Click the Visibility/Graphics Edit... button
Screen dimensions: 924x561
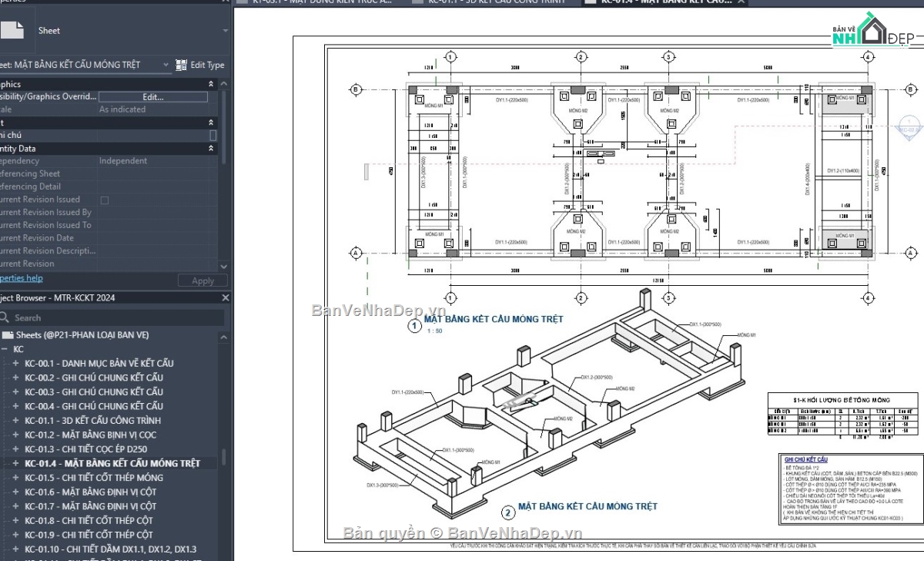[x=153, y=97]
